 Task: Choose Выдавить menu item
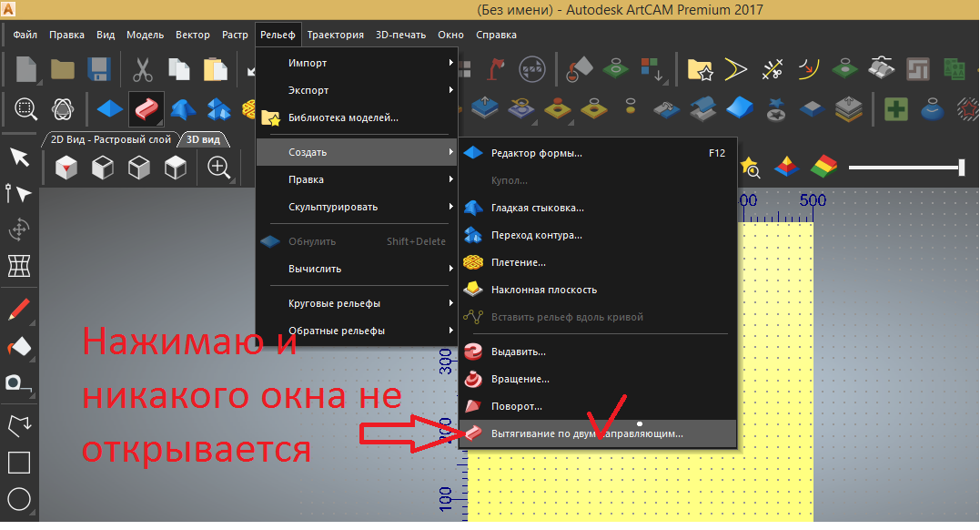point(598,352)
